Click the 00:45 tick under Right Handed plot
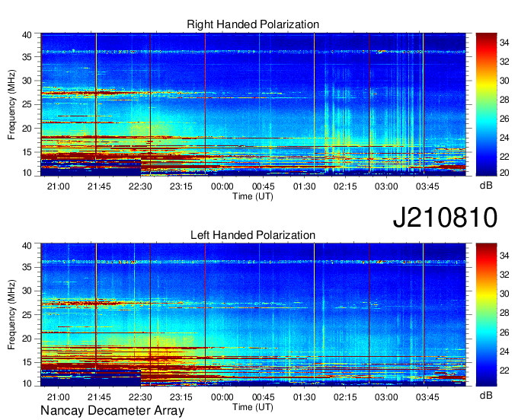The height and width of the screenshot is (420, 518). tap(264, 186)
